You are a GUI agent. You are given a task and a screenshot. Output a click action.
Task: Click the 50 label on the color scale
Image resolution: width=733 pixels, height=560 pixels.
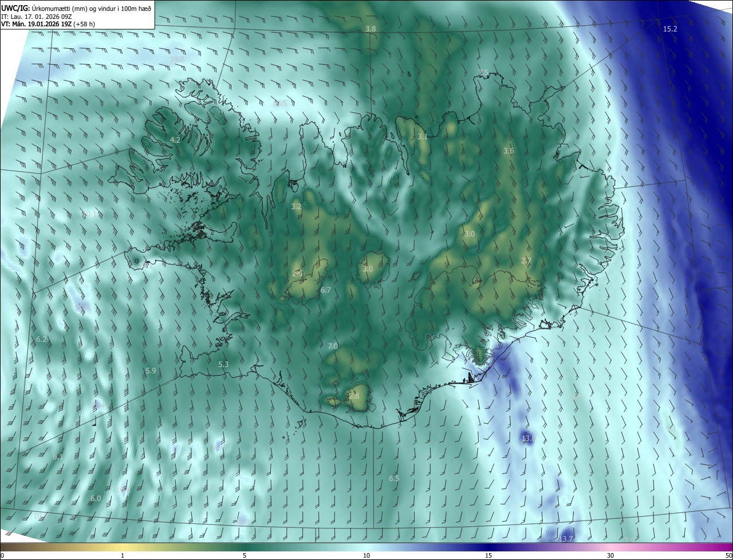pos(728,555)
